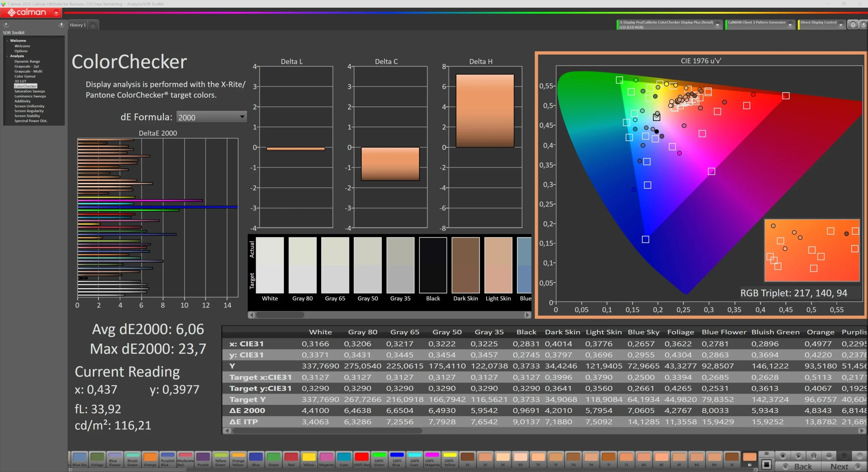Click the Calman logo menu button

[31, 13]
